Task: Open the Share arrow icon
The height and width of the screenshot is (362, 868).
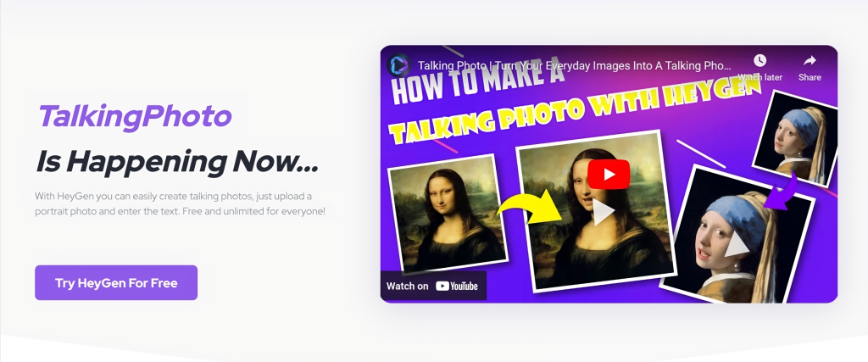Action: [x=810, y=68]
